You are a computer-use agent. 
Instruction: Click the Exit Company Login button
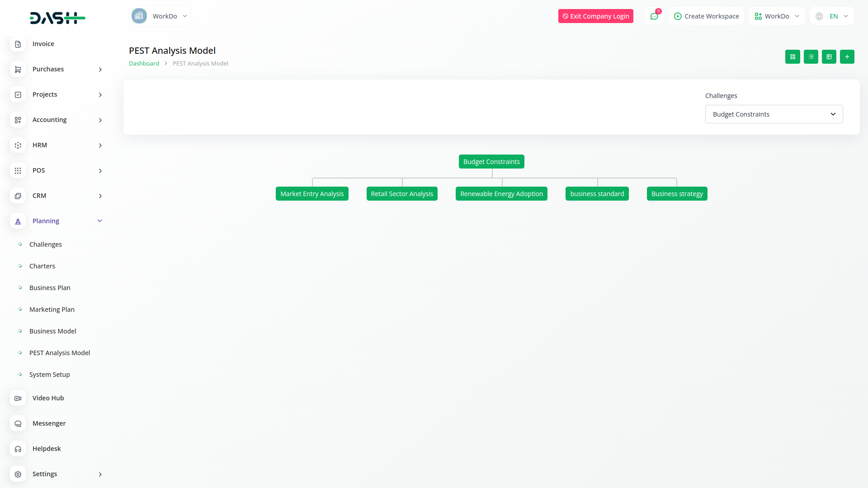595,16
